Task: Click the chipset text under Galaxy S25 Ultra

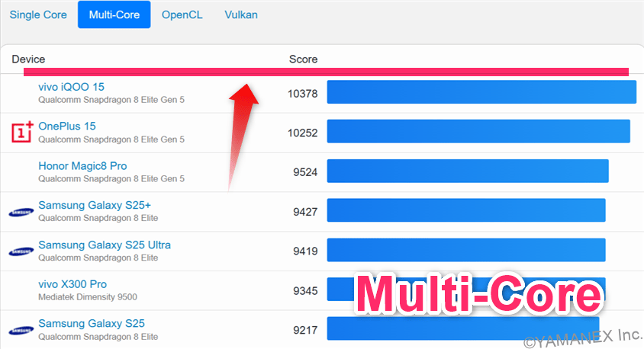Action: tap(98, 258)
